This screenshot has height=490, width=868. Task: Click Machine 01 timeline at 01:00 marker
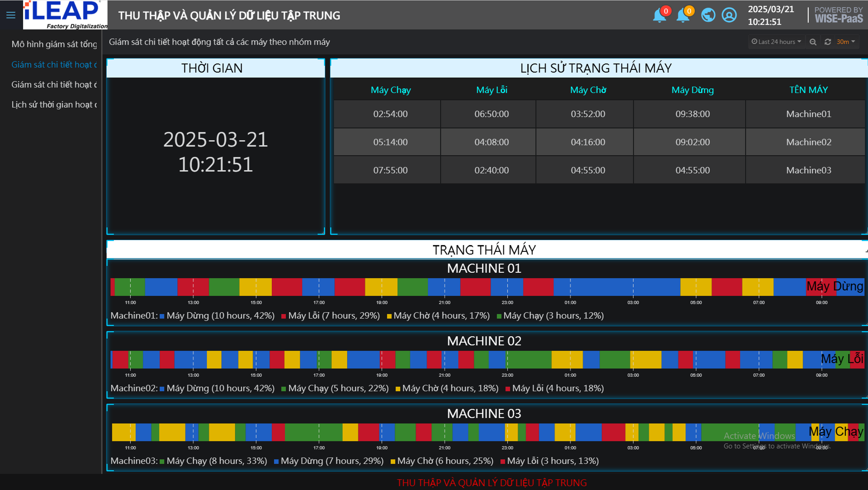click(x=570, y=287)
